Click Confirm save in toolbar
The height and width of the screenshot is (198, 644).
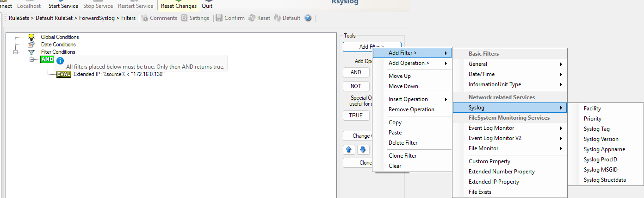click(x=230, y=18)
